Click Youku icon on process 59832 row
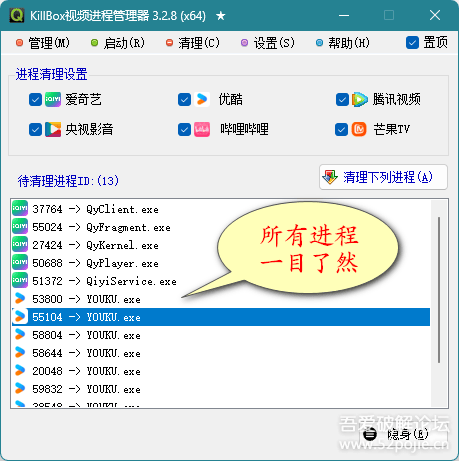Screen dimensions: 459x461 pyautogui.click(x=20, y=388)
